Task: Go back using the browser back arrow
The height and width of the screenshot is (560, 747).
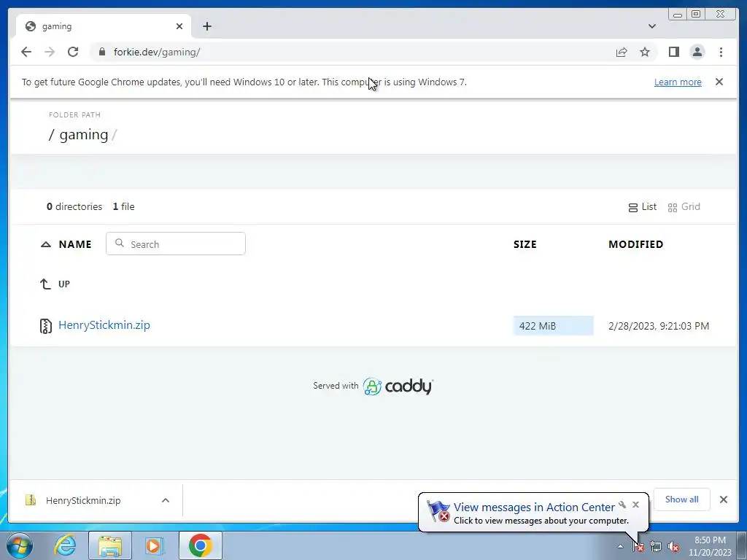Action: pyautogui.click(x=26, y=52)
